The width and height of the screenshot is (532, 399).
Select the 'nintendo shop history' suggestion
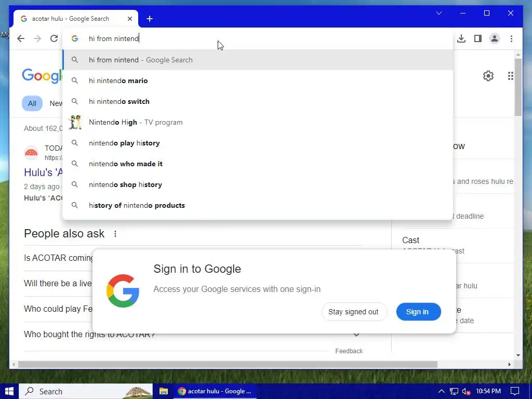258,184
